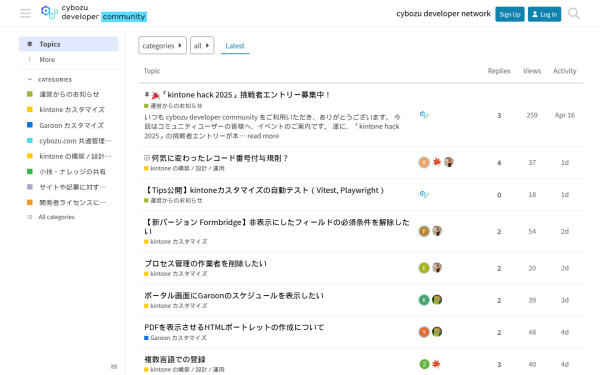Click the Log In button

(x=544, y=14)
